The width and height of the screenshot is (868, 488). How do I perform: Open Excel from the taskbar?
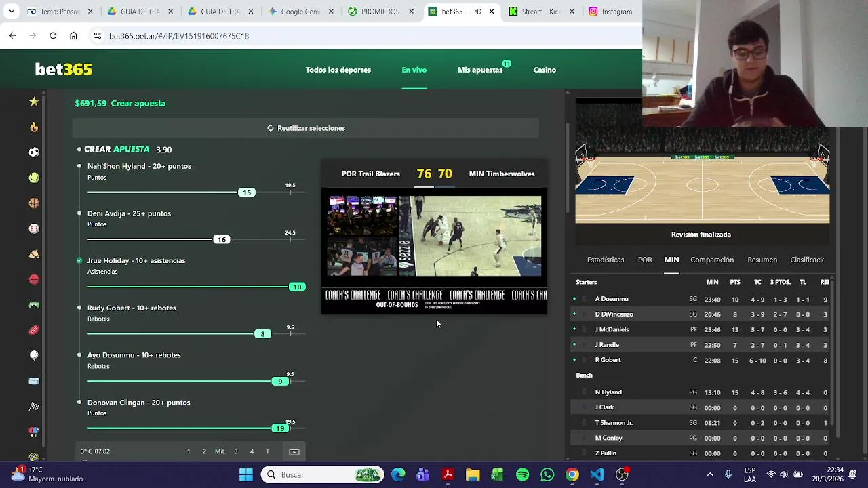pyautogui.click(x=497, y=474)
